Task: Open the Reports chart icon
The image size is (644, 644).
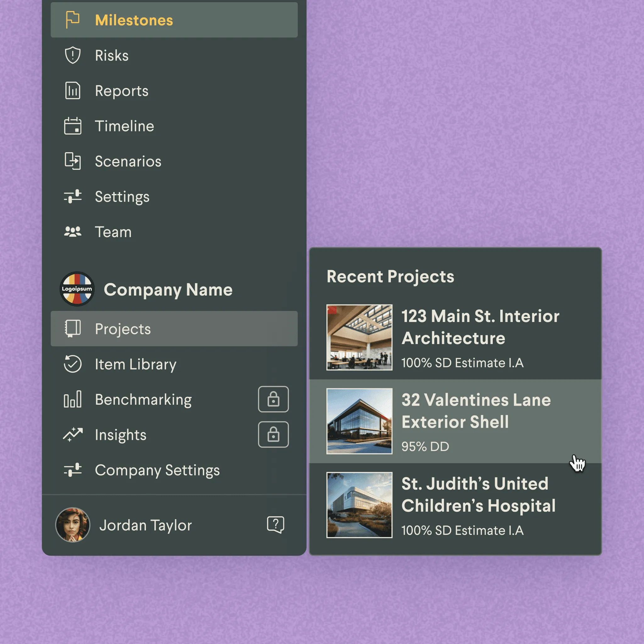Action: [x=72, y=91]
